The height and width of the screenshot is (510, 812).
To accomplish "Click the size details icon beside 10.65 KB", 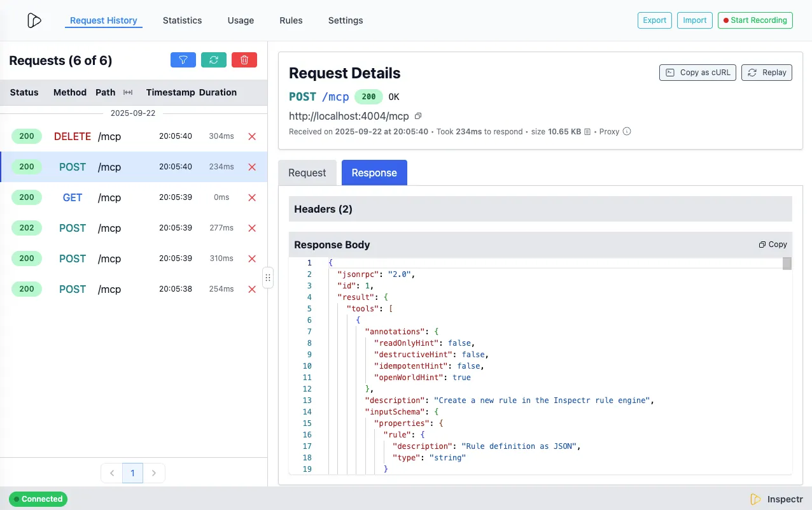I will click(x=587, y=132).
